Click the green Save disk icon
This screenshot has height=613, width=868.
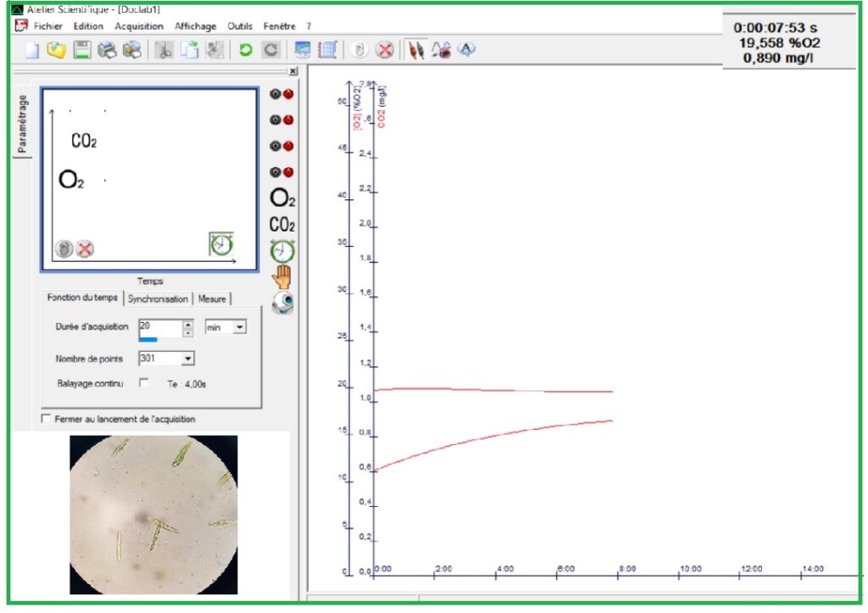click(x=81, y=50)
